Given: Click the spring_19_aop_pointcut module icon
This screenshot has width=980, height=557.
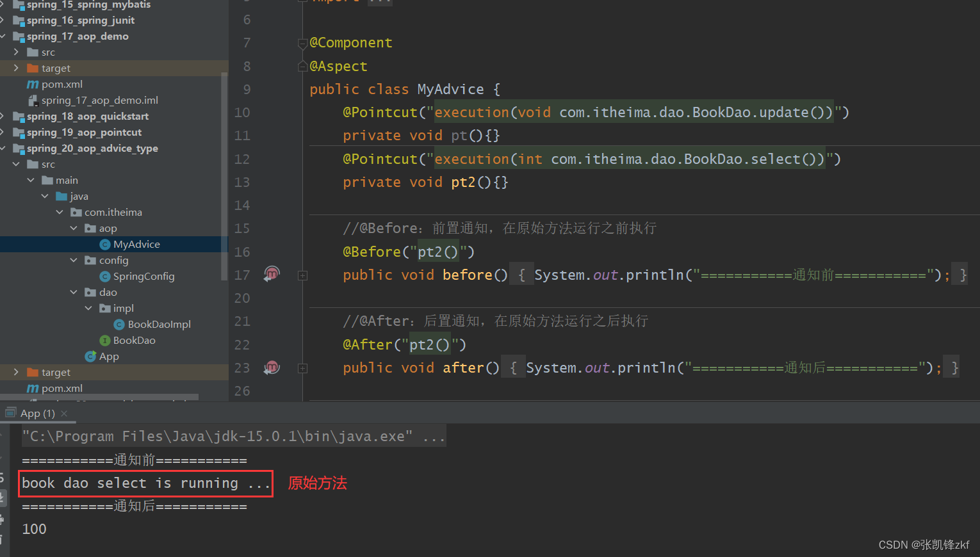Looking at the screenshot, I should pyautogui.click(x=19, y=133).
